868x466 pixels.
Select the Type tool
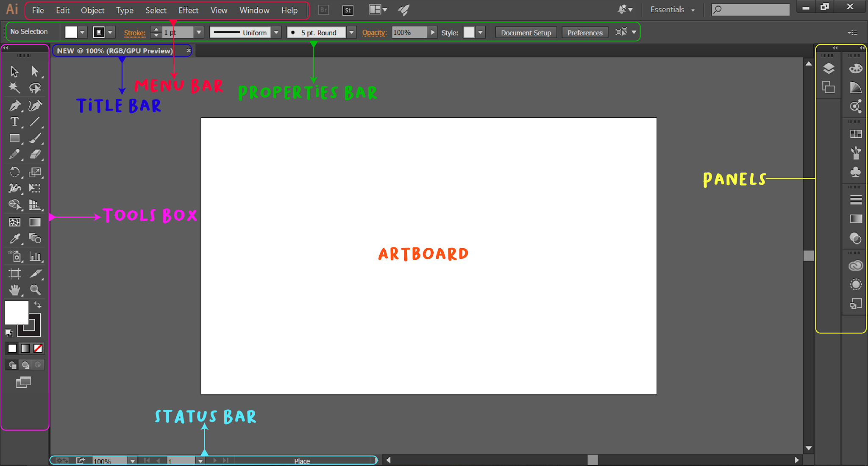coord(14,122)
